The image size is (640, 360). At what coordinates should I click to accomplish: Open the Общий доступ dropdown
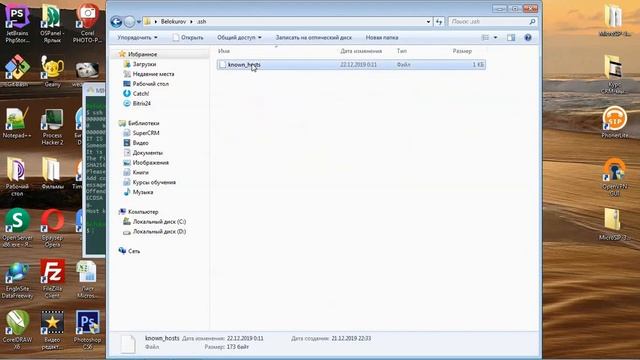pos(239,38)
